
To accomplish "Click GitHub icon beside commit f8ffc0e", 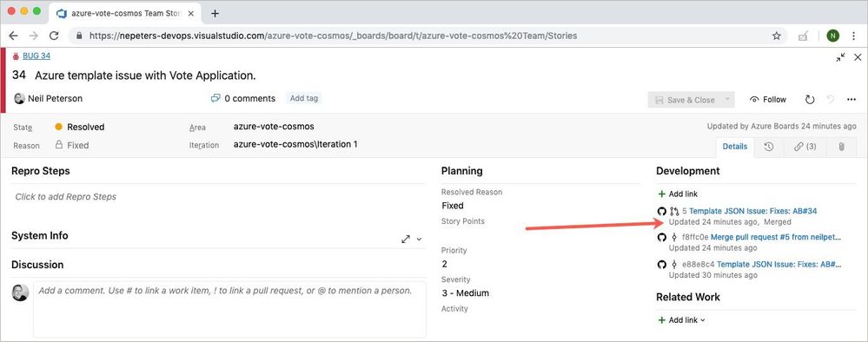I will (x=661, y=237).
